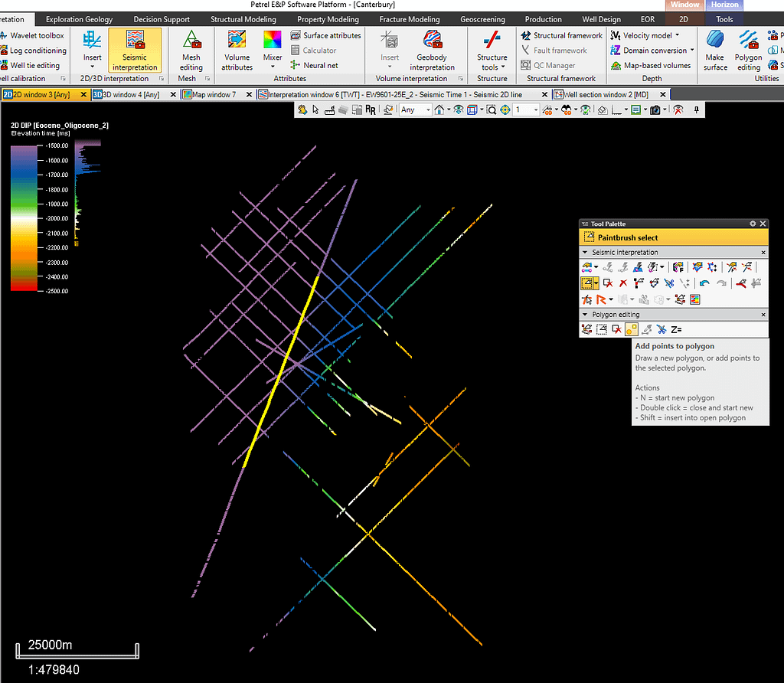Select the Make surface tool
The width and height of the screenshot is (784, 683).
(x=714, y=50)
